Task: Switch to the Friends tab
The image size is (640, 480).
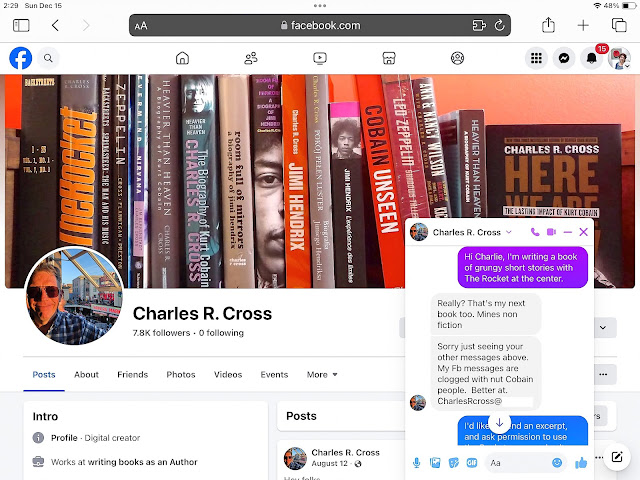Action: (133, 374)
